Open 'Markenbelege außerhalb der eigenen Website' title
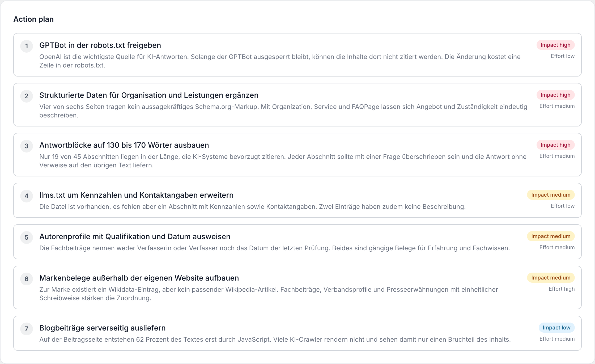 click(139, 278)
